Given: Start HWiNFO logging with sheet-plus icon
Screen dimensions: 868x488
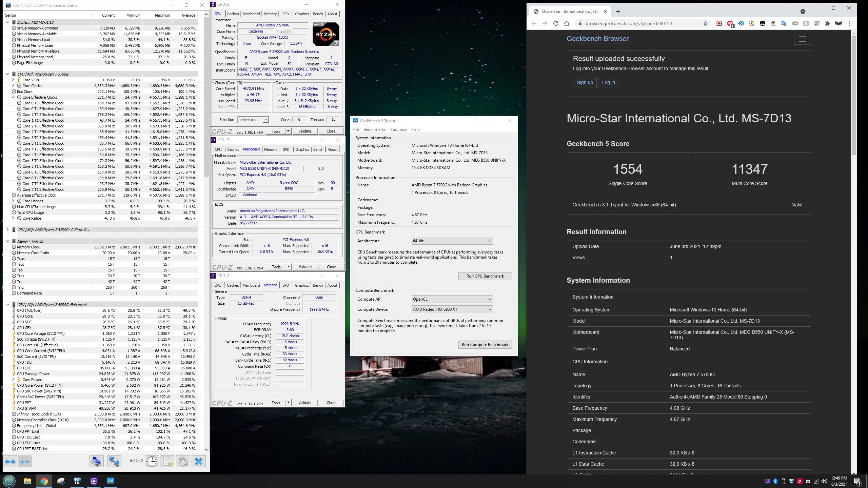Looking at the screenshot, I should pyautogui.click(x=167, y=462).
